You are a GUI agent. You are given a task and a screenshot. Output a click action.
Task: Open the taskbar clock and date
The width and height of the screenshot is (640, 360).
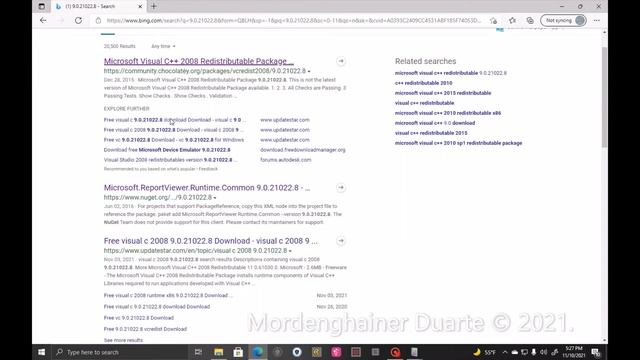tap(574, 352)
